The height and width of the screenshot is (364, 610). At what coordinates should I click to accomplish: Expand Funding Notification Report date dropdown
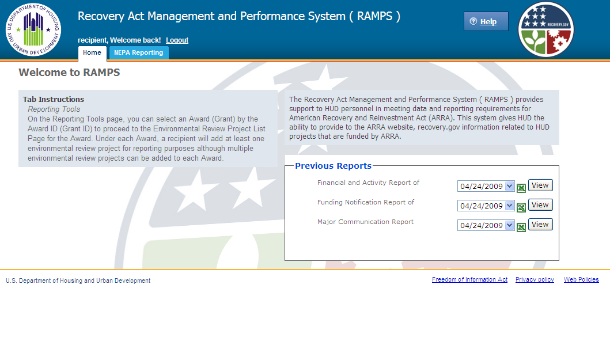(x=509, y=206)
